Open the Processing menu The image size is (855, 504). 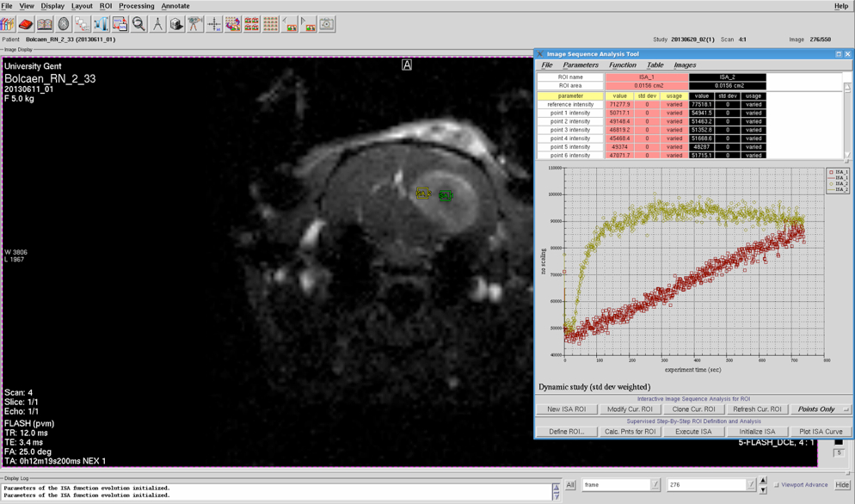(x=136, y=6)
